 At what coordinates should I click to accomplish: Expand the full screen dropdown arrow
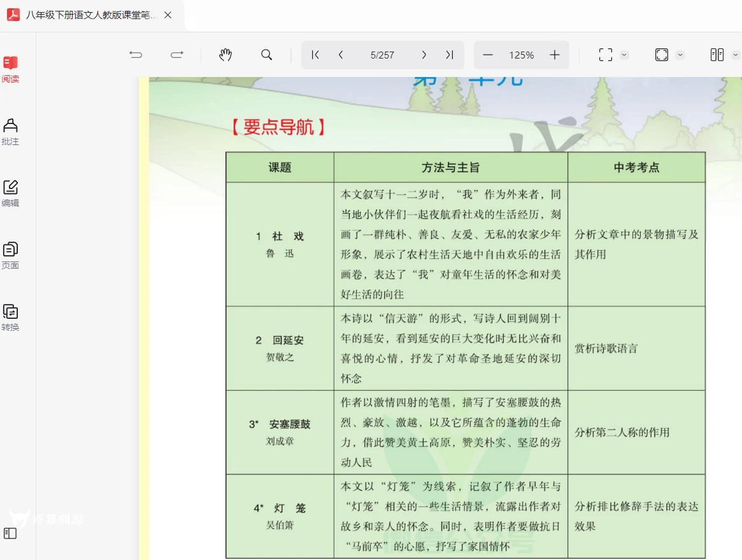click(680, 55)
